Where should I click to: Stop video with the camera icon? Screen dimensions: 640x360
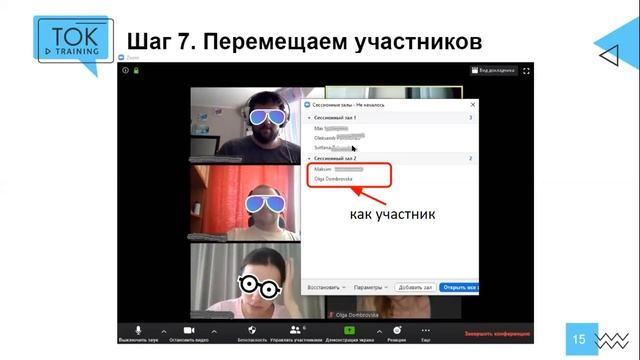(189, 333)
